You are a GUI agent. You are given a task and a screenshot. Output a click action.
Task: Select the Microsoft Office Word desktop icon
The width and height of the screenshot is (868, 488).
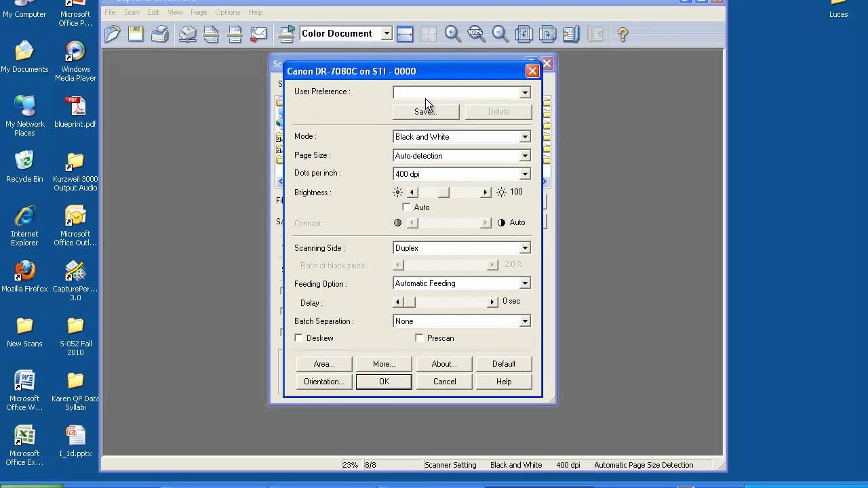[24, 390]
